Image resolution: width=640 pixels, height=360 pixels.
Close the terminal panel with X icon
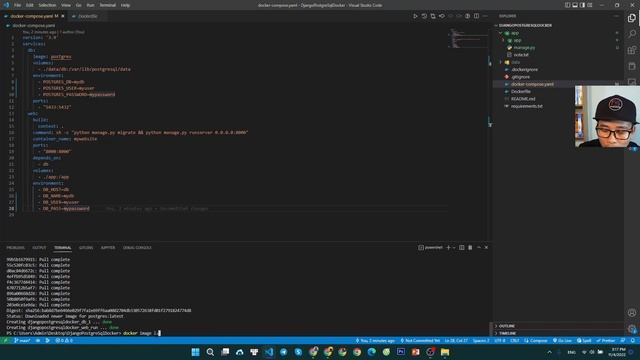point(486,247)
